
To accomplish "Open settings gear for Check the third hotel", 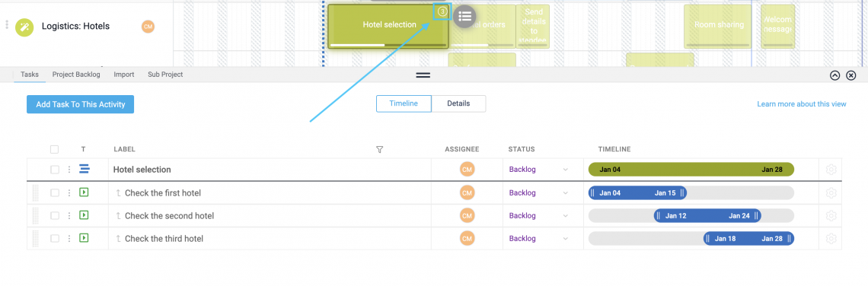I will pyautogui.click(x=831, y=238).
